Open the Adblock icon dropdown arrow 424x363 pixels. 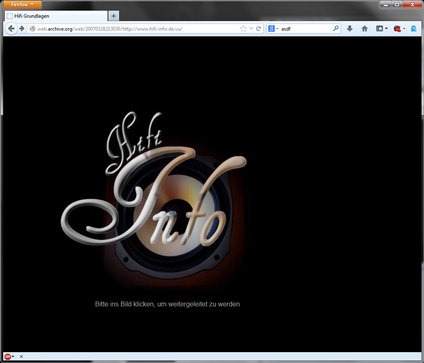[13, 357]
